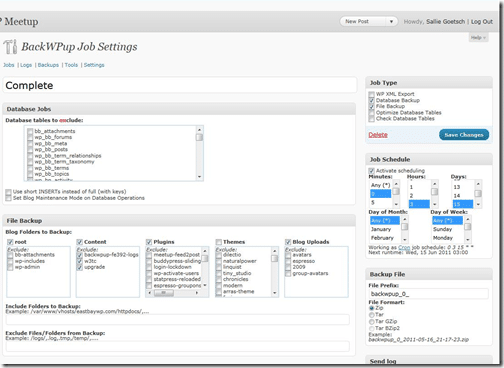Select hour 2 in Hours list
The image size is (504, 368).
[x=419, y=196]
